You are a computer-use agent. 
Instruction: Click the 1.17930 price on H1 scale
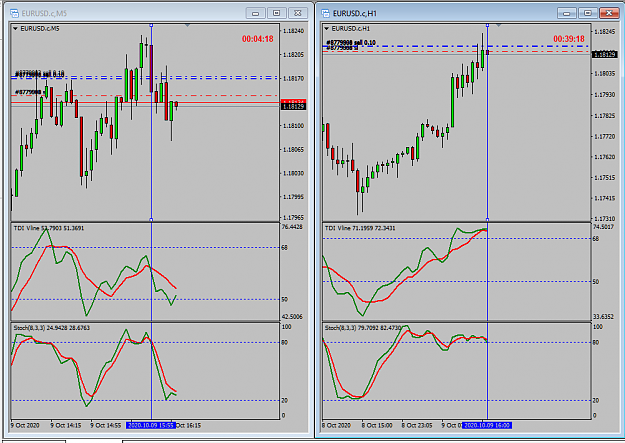604,95
